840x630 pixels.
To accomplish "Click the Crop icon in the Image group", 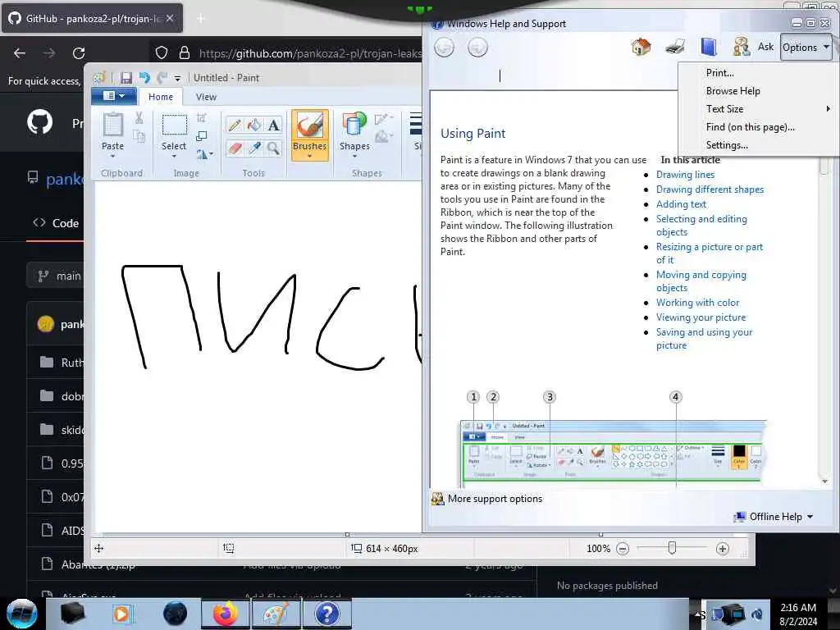I will (x=202, y=117).
